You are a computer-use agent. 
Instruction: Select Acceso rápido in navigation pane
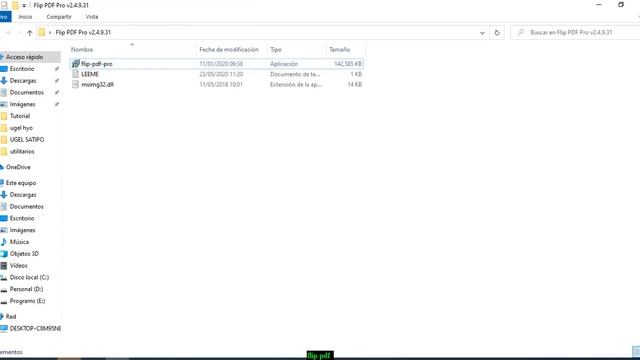[24, 57]
